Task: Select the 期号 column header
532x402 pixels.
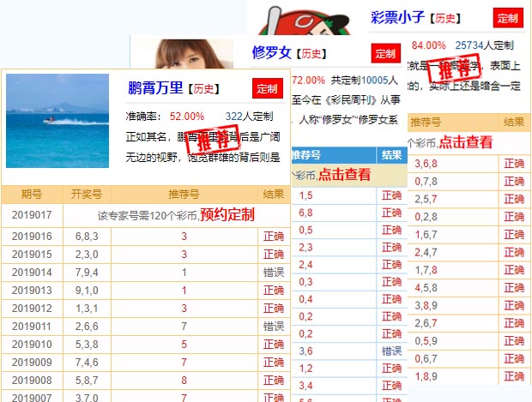Action: pos(32,194)
